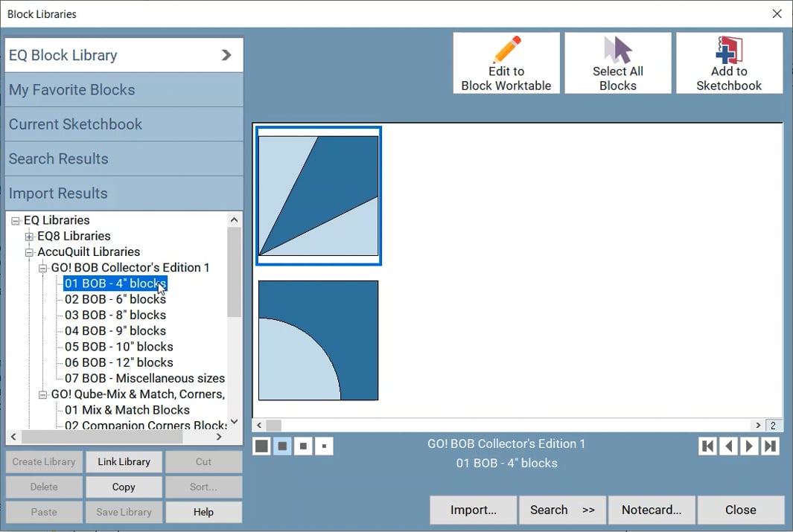The height and width of the screenshot is (532, 793).
Task: Click the Save Library button
Action: coord(124,513)
